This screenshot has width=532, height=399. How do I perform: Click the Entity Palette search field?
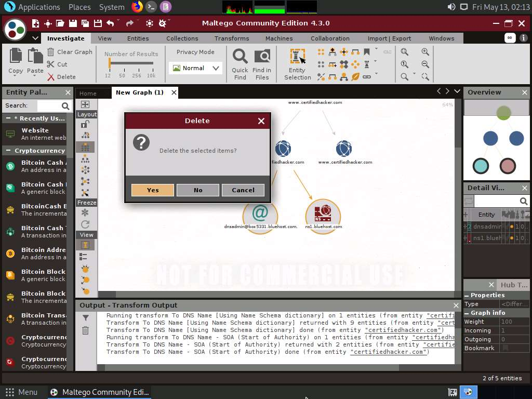49,106
